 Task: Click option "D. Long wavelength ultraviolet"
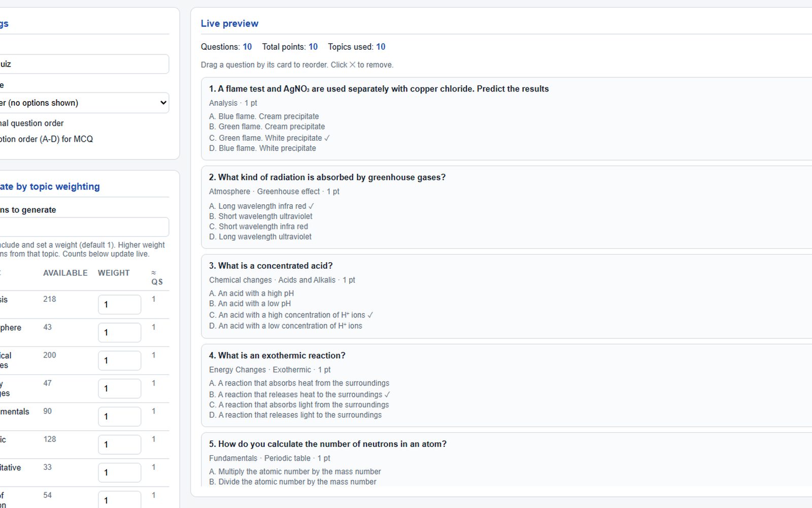[260, 237]
